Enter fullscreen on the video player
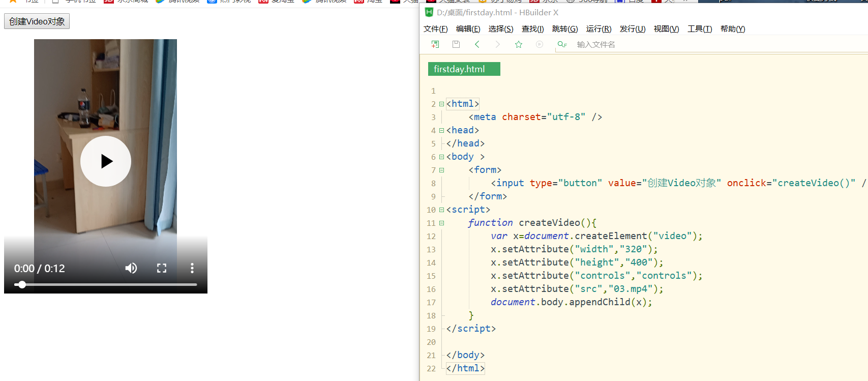This screenshot has height=381, width=868. (x=162, y=268)
